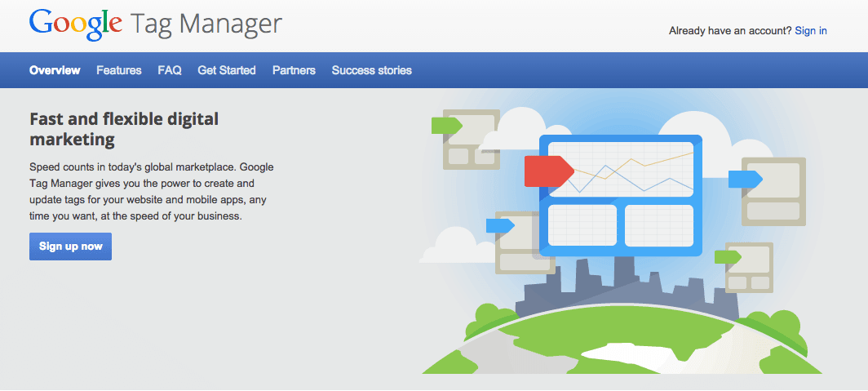The width and height of the screenshot is (868, 391).
Task: Open the Sign in link
Action: tap(810, 31)
